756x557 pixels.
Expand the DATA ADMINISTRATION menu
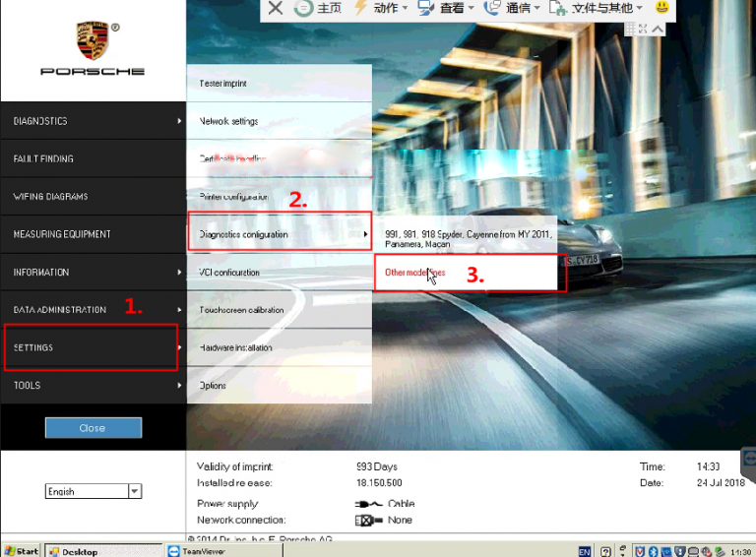point(94,309)
